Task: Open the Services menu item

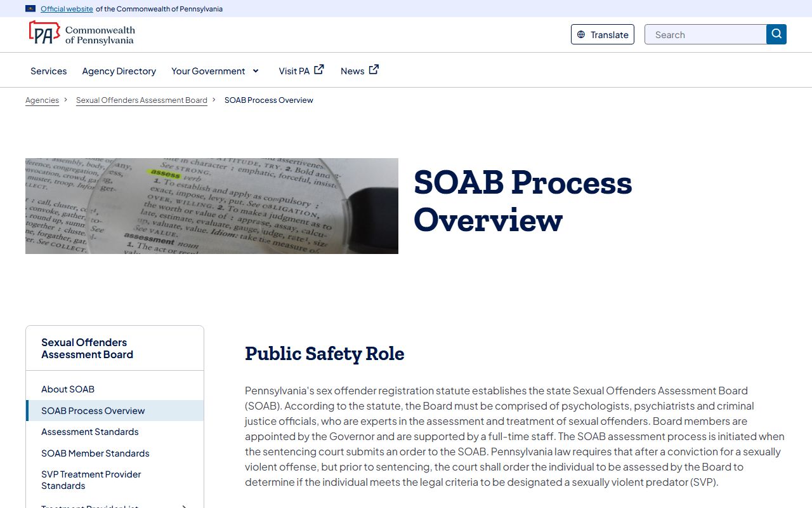Action: point(49,71)
